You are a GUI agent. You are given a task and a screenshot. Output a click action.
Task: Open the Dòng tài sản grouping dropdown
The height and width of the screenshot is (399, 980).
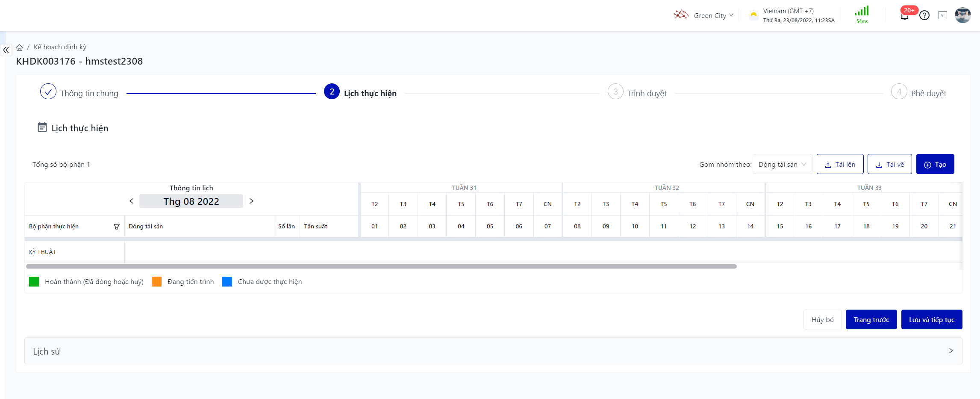coord(782,164)
